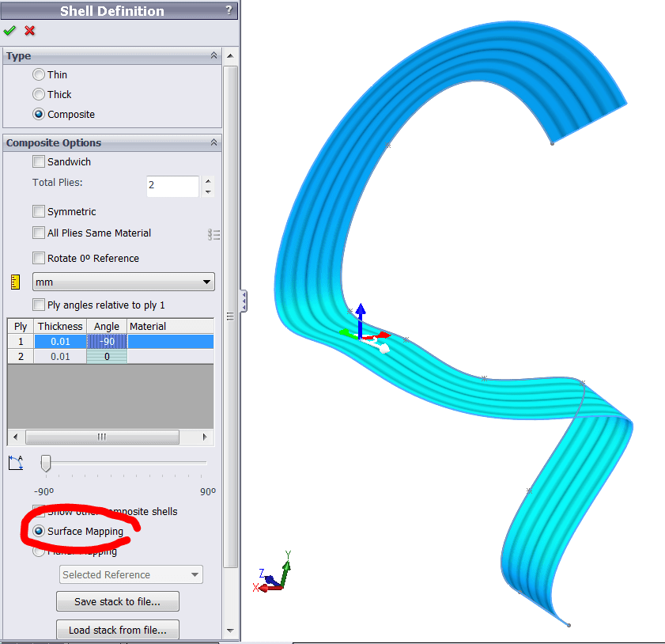
Task: Click the red X cancel icon
Action: pos(30,31)
